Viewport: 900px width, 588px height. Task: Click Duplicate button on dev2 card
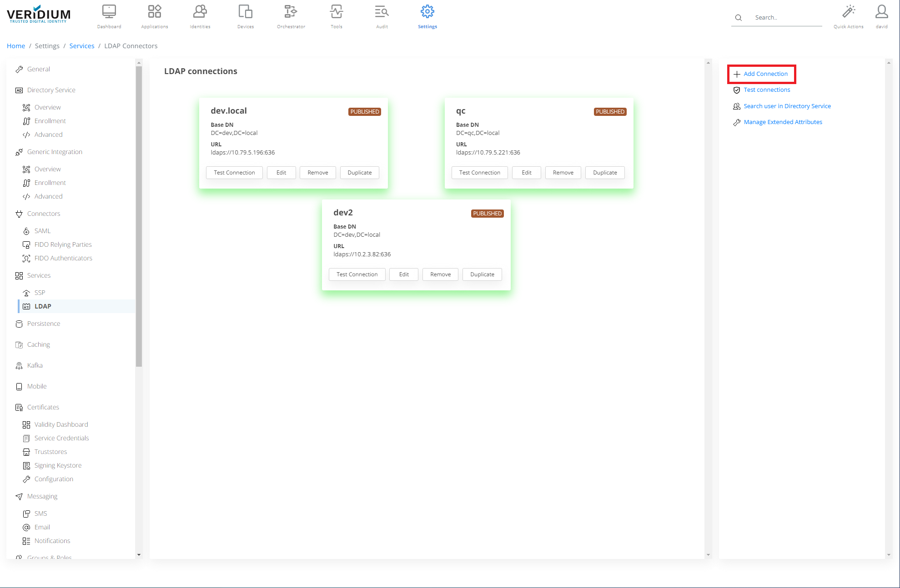click(x=482, y=274)
